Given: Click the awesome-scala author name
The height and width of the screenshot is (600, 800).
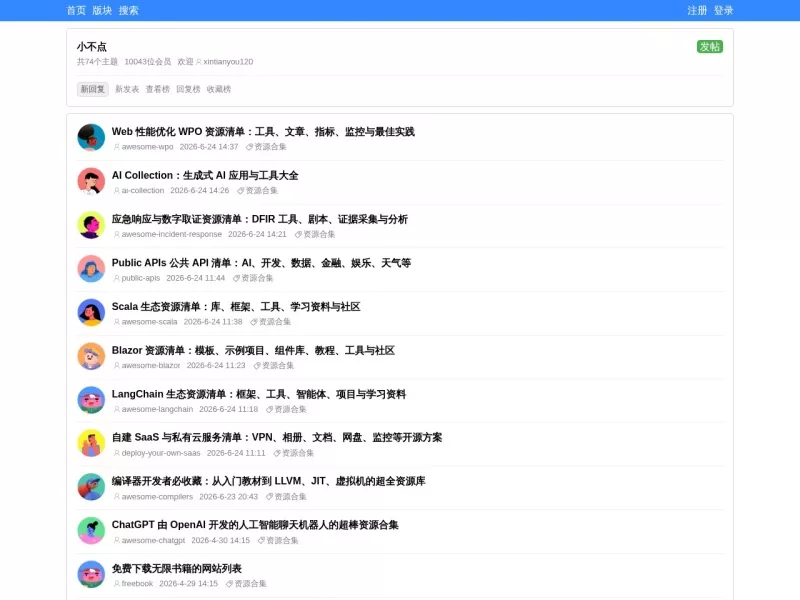Looking at the screenshot, I should click(x=149, y=322).
